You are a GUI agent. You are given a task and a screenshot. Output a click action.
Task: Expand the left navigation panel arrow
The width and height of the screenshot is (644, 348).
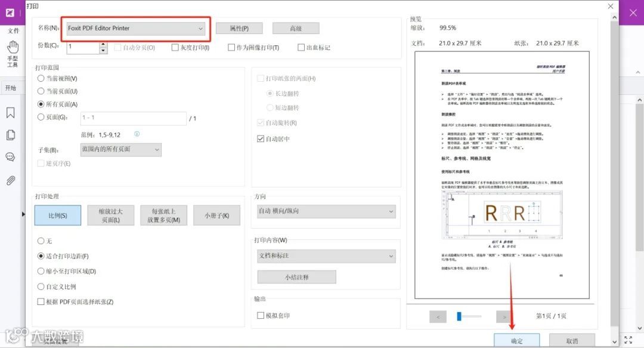[23, 214]
